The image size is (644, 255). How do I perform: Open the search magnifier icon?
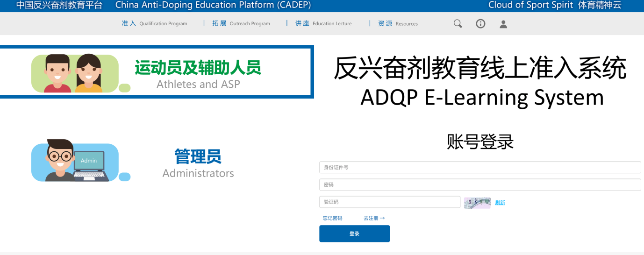pos(458,24)
